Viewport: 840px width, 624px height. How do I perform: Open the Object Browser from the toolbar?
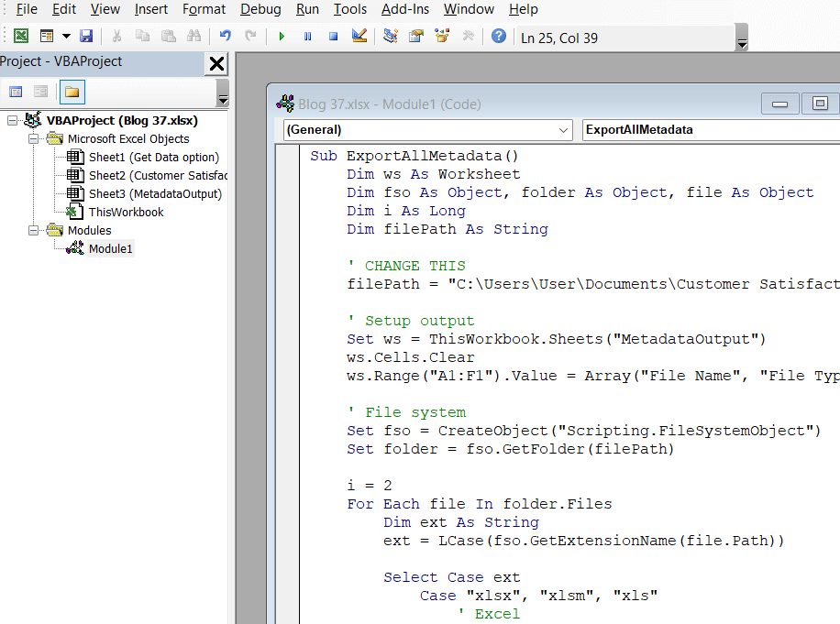click(x=439, y=35)
